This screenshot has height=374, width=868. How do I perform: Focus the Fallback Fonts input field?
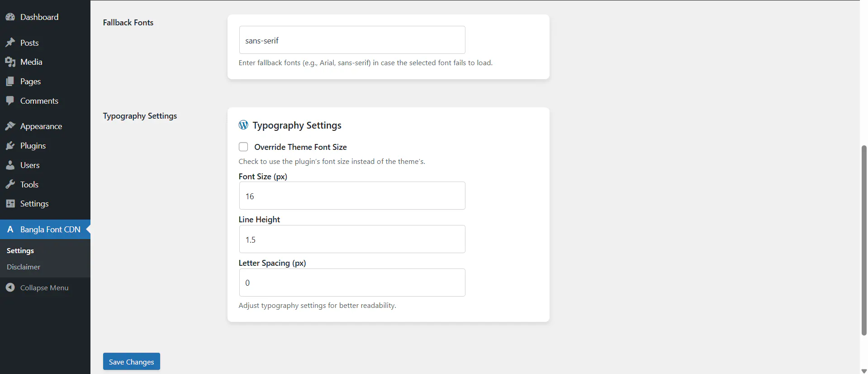(352, 40)
